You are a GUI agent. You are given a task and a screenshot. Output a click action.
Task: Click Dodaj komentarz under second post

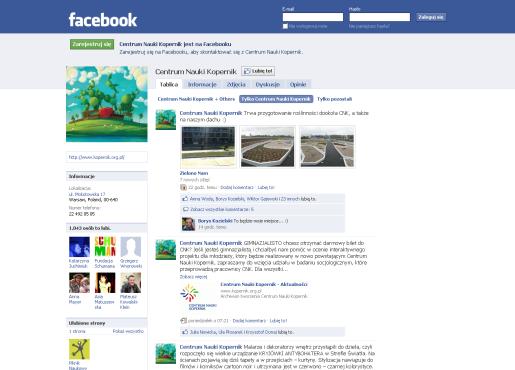[x=249, y=321]
